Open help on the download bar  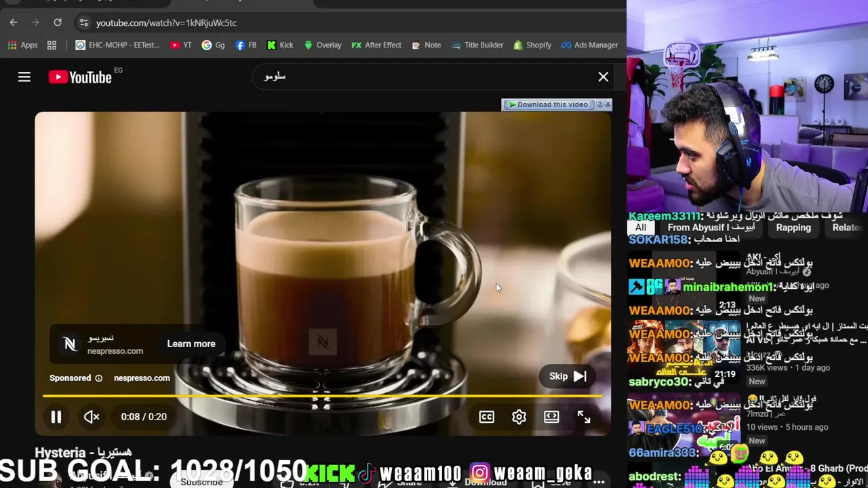pyautogui.click(x=599, y=104)
